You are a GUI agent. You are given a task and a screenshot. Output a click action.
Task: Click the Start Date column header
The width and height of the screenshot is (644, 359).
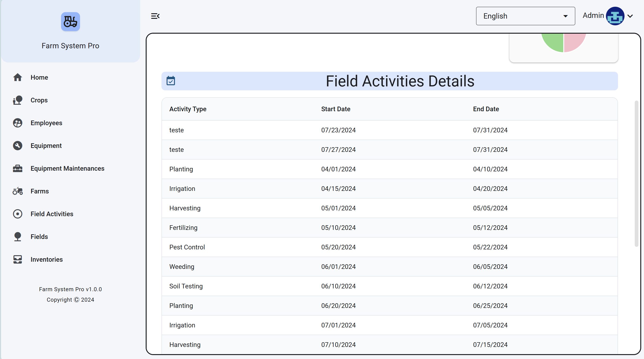pos(335,109)
